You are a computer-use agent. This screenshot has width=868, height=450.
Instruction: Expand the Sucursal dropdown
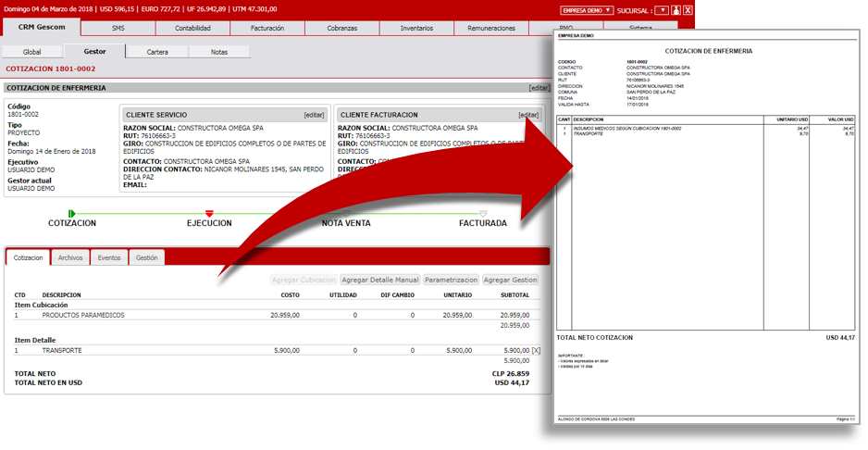tap(662, 10)
